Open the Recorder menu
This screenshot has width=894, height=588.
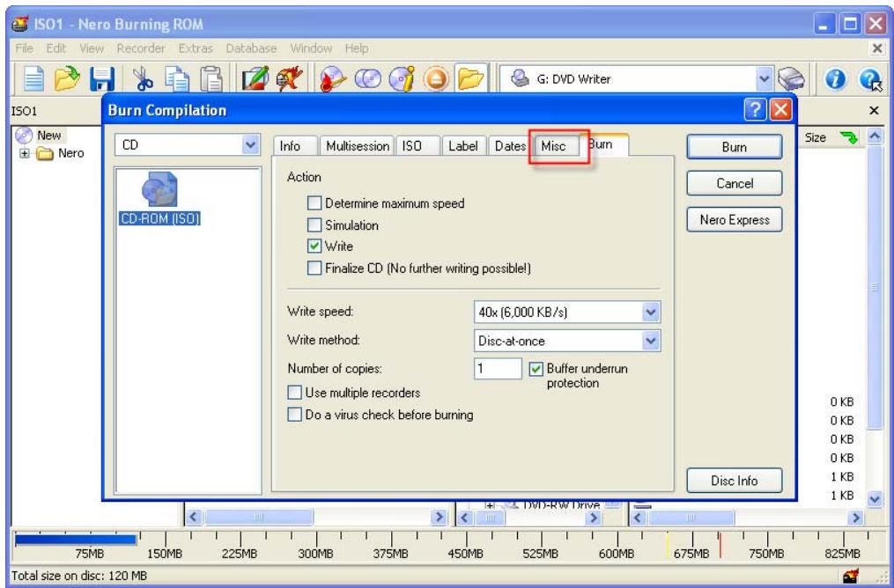(141, 48)
